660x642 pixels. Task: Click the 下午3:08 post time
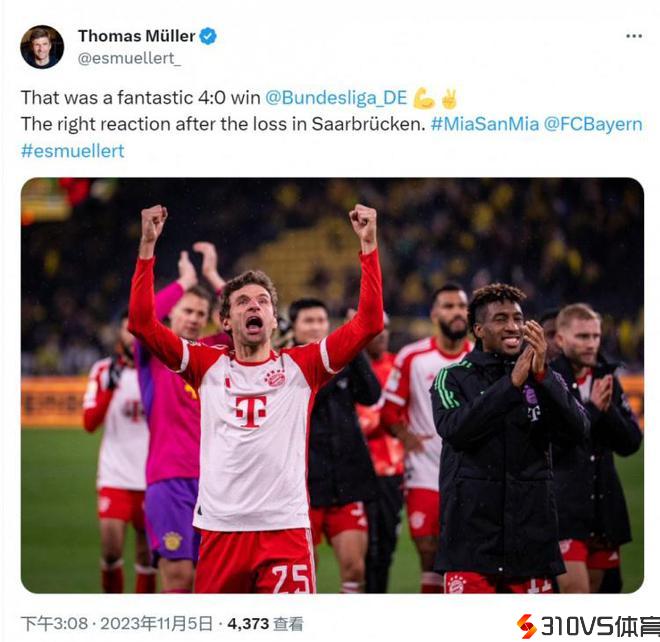54,623
